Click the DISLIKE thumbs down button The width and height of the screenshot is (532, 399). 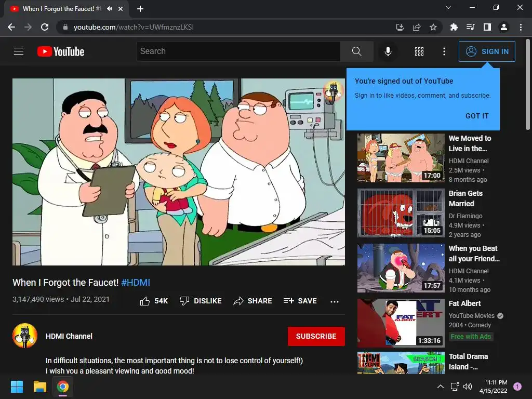coord(201,301)
